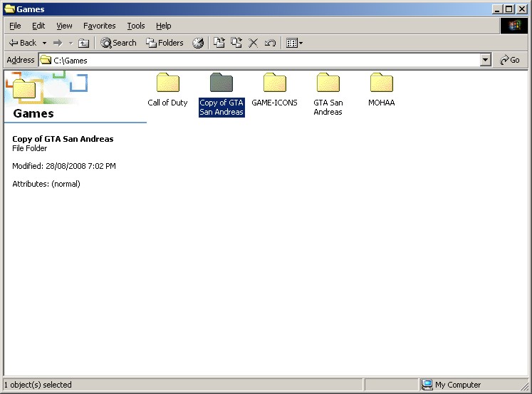Open the Favorites menu
This screenshot has height=394, width=532.
pos(100,26)
